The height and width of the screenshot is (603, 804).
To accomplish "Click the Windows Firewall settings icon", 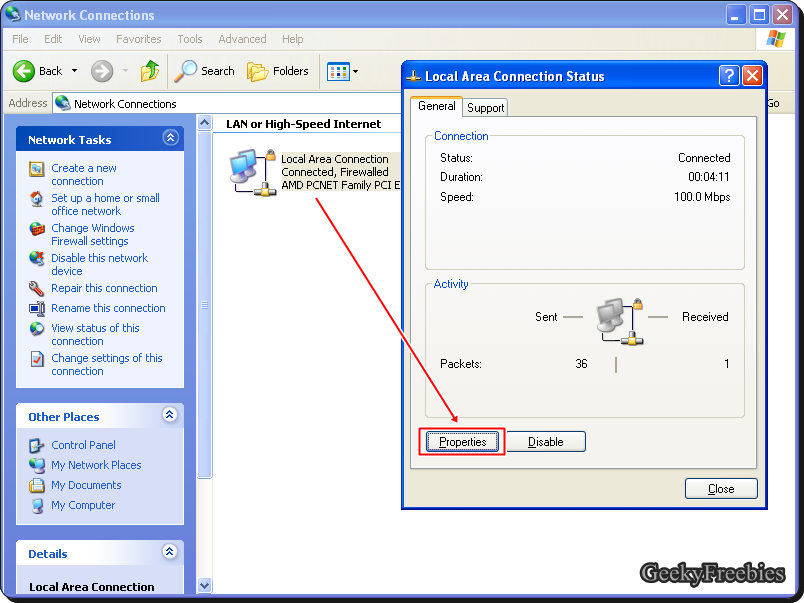I will (x=36, y=229).
